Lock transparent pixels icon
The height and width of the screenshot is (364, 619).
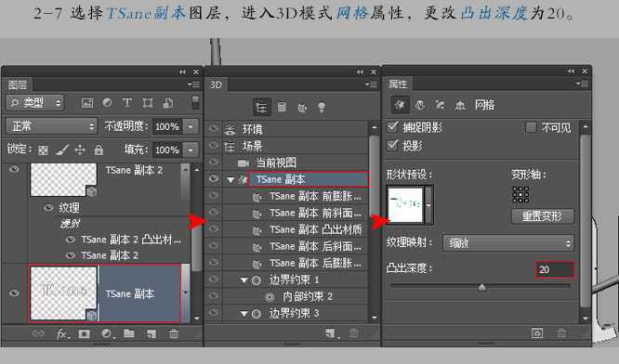pyautogui.click(x=43, y=149)
